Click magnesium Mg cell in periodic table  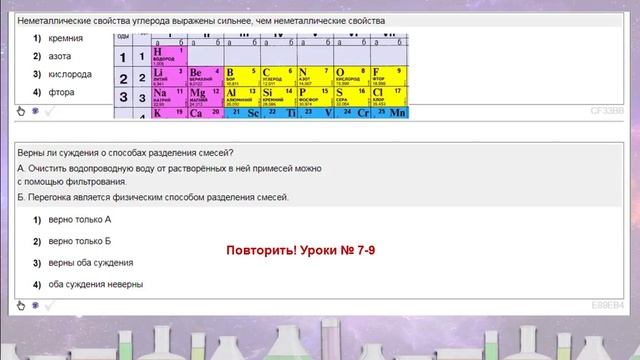tap(206, 97)
